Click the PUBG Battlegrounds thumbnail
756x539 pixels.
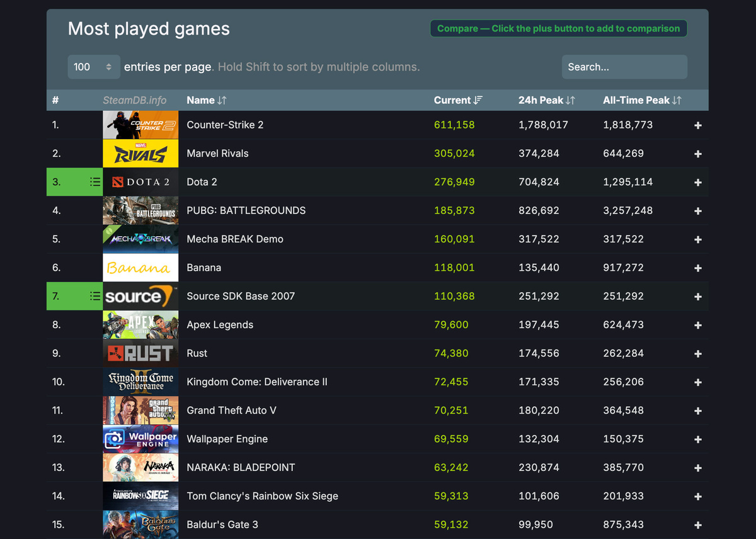tap(140, 210)
